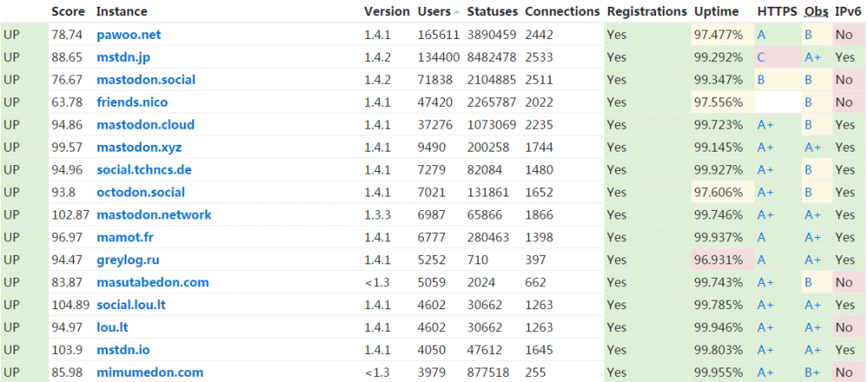Sort table by Statuses column header
868x382 pixels.
tap(492, 11)
